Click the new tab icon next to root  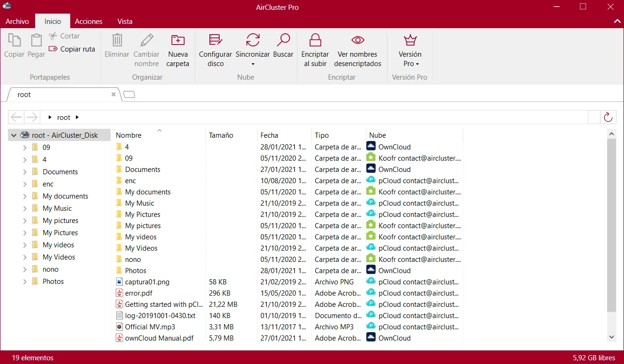(129, 95)
